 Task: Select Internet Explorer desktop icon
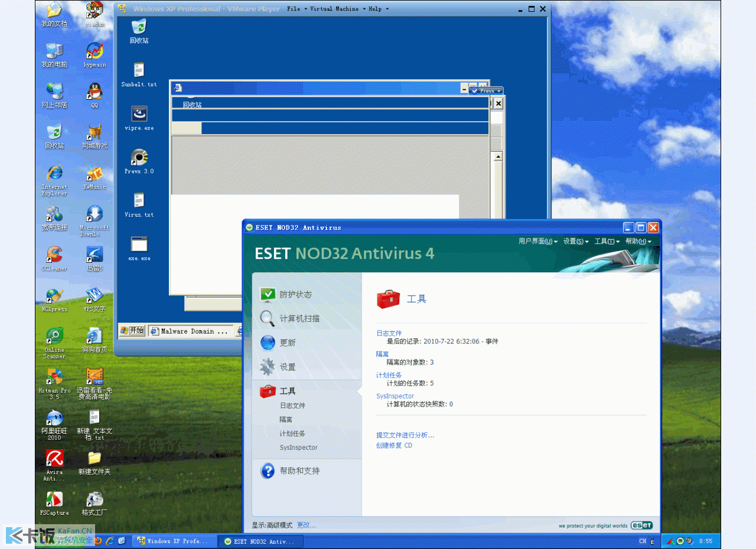[x=54, y=180]
